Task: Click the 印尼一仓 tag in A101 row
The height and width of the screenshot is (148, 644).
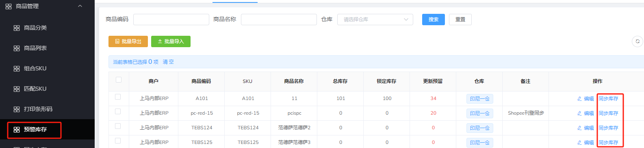Action: tap(479, 99)
